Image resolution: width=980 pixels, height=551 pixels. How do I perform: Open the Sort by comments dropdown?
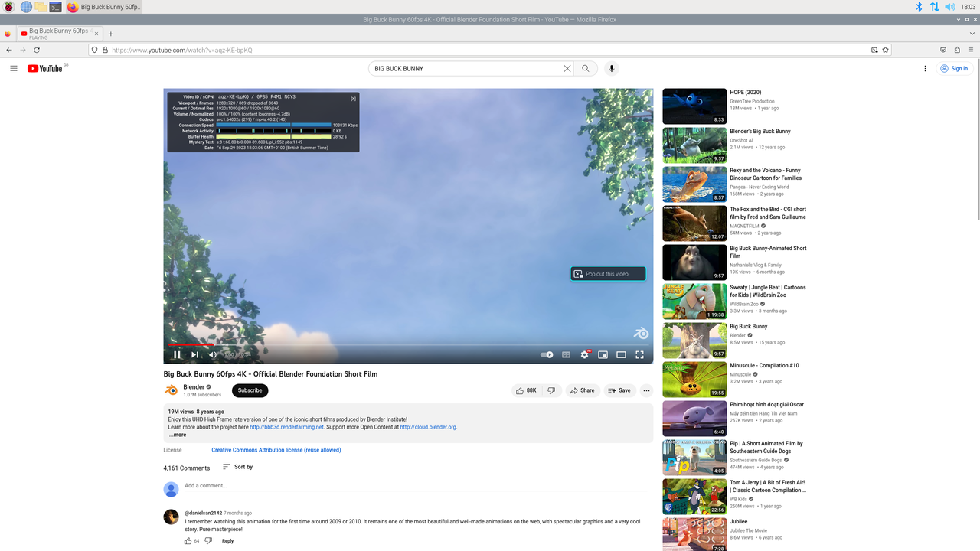point(237,467)
